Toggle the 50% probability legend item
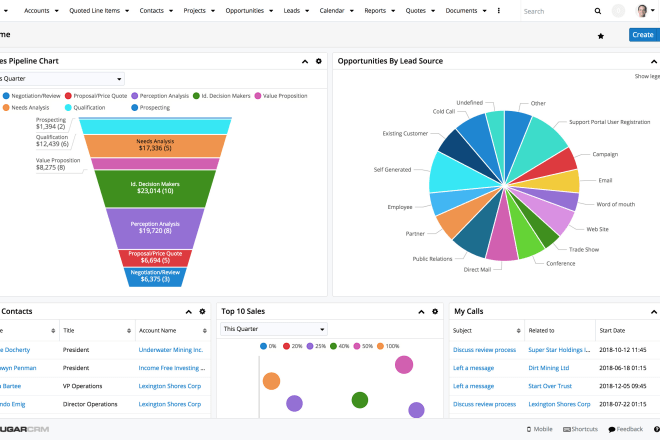 coord(363,346)
